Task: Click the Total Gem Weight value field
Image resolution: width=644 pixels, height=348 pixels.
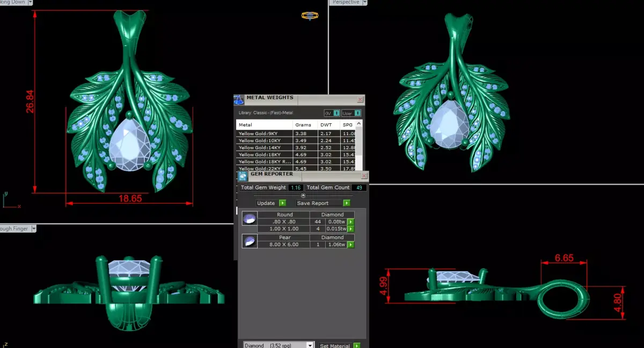Action: coord(296,188)
